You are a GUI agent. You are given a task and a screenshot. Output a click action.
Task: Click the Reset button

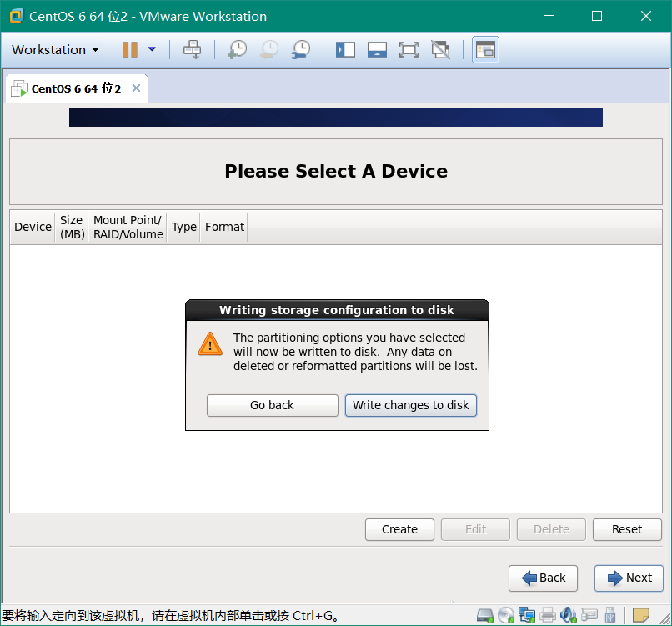pyautogui.click(x=627, y=529)
